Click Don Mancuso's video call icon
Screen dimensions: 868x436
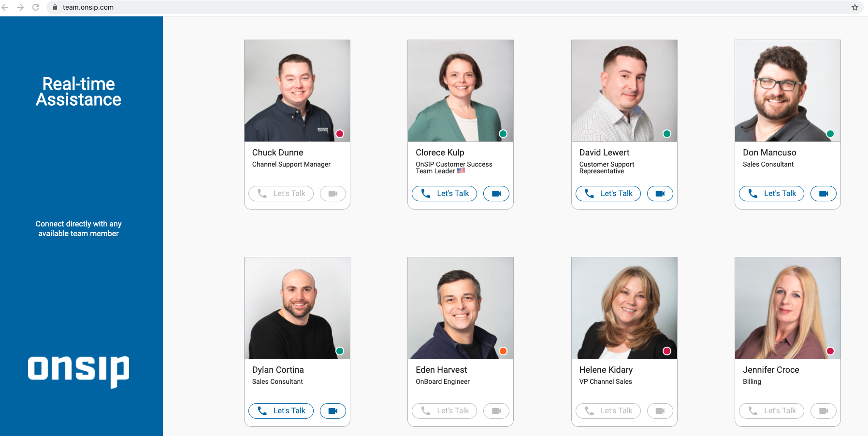[x=823, y=194]
